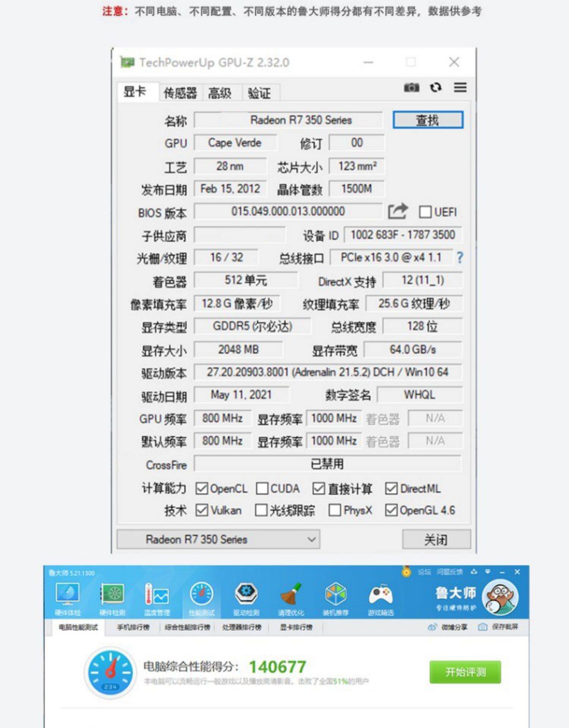
Task: Select 性能测试 in 鲁大师 toolbar
Action: click(201, 599)
